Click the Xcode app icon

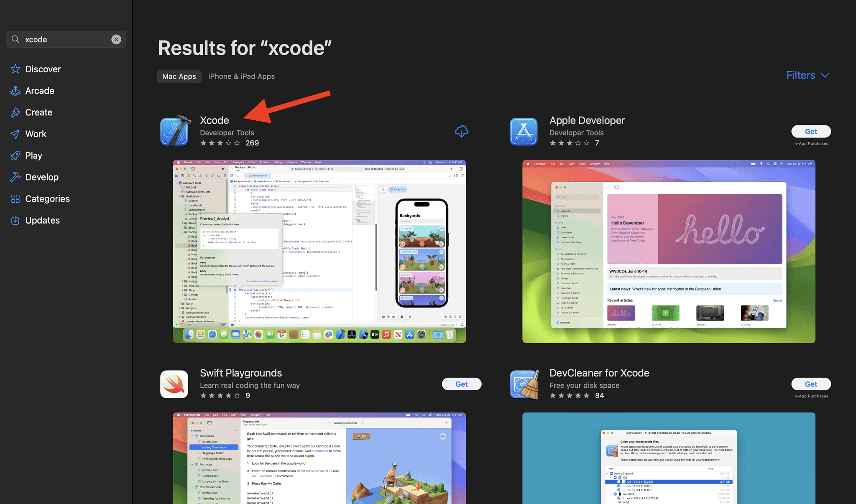[175, 131]
